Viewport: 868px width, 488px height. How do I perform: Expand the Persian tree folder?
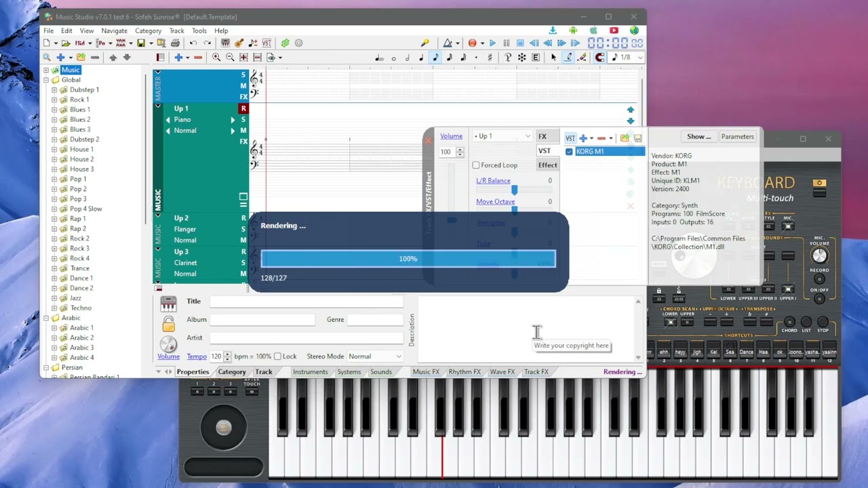click(46, 368)
